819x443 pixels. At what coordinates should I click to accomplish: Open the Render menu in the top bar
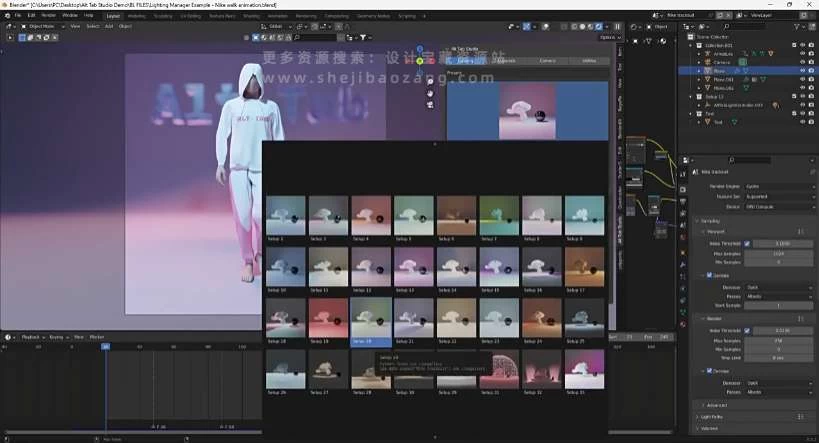(x=48, y=16)
